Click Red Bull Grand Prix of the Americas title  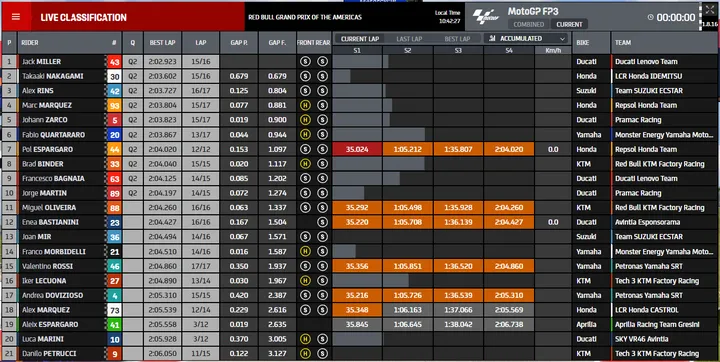coord(305,17)
